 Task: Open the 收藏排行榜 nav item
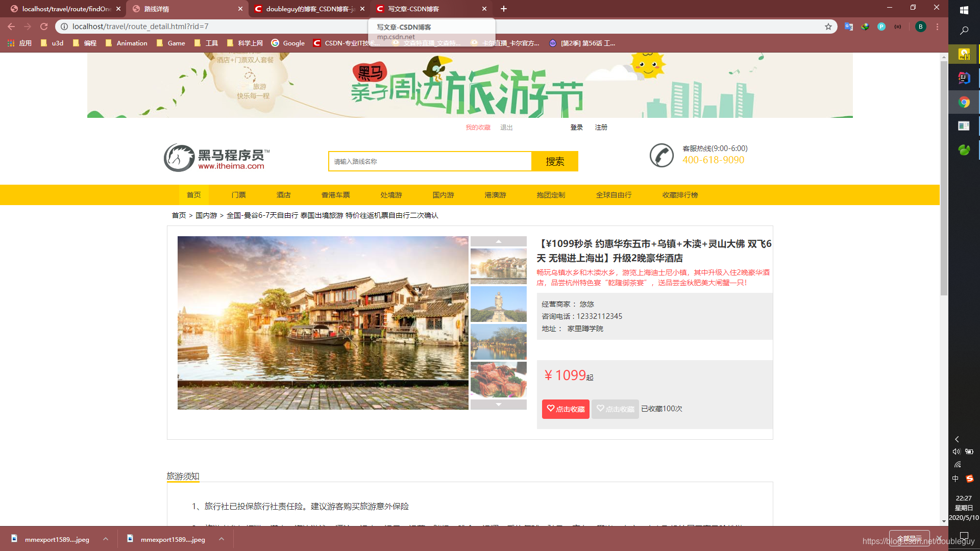point(680,195)
